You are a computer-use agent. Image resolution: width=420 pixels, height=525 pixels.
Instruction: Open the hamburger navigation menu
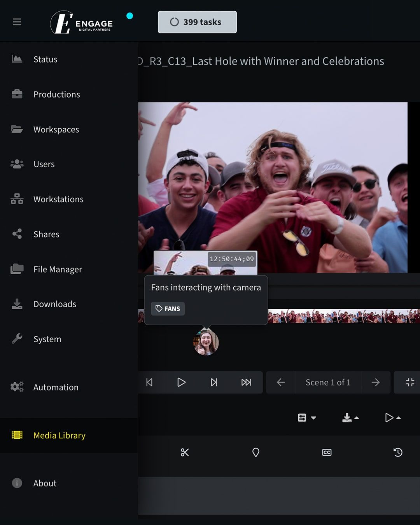(17, 22)
